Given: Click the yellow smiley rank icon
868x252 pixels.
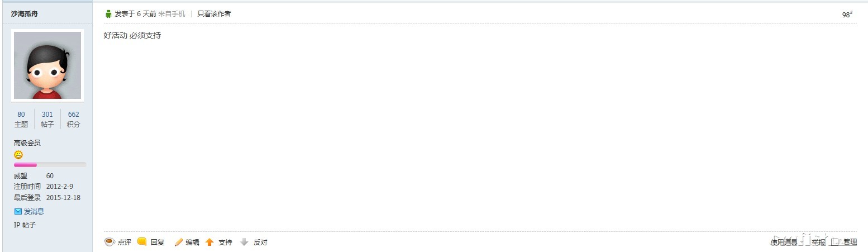Looking at the screenshot, I should (18, 155).
